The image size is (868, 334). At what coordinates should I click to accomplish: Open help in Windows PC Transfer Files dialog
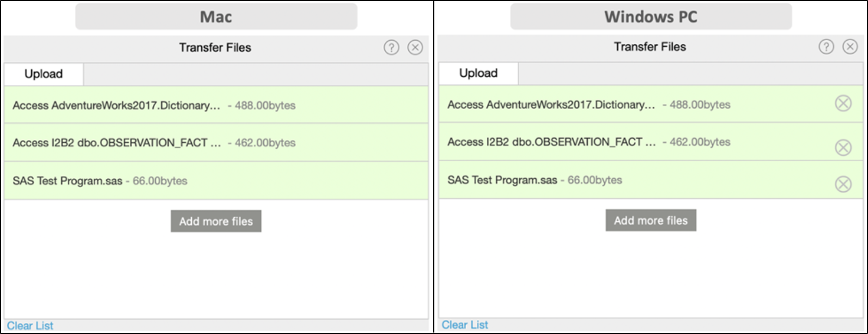click(826, 47)
